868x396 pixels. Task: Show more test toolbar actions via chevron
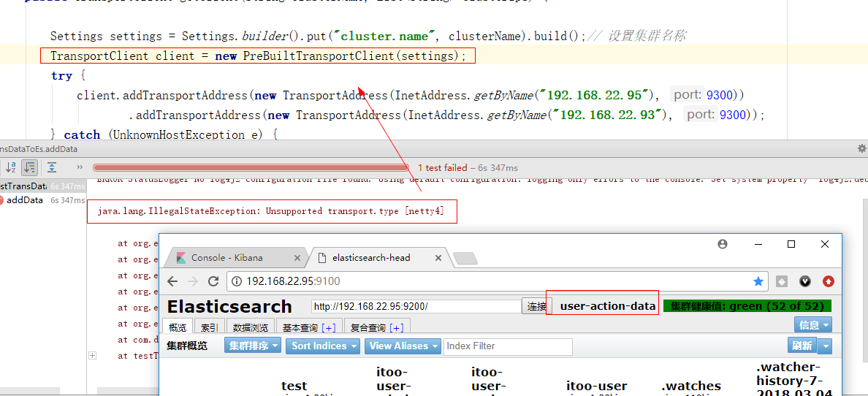click(x=79, y=167)
